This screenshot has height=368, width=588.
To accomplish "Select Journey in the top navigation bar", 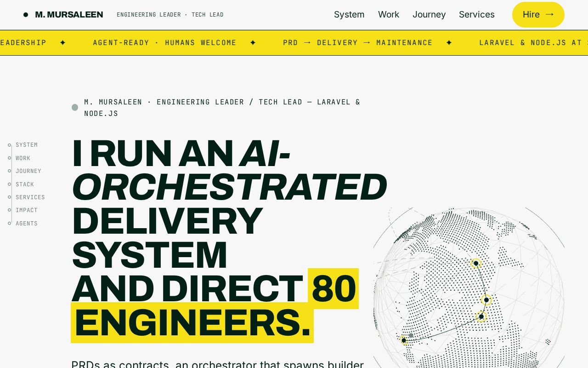I will pos(429,15).
